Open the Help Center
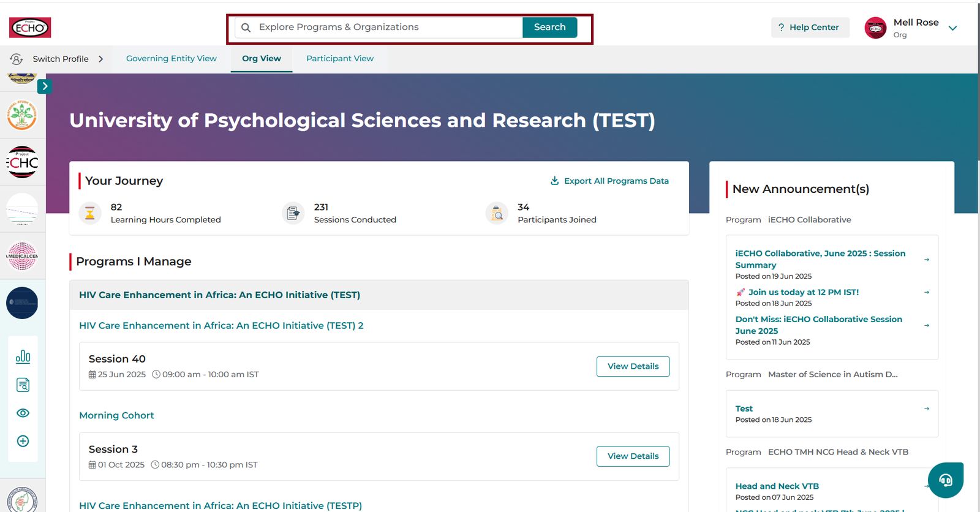 point(810,28)
